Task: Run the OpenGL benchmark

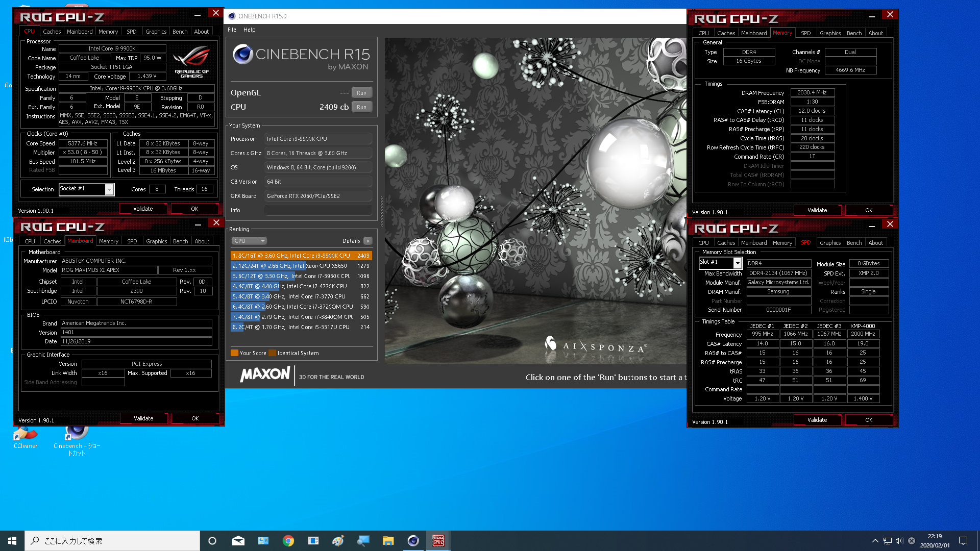Action: [x=362, y=93]
